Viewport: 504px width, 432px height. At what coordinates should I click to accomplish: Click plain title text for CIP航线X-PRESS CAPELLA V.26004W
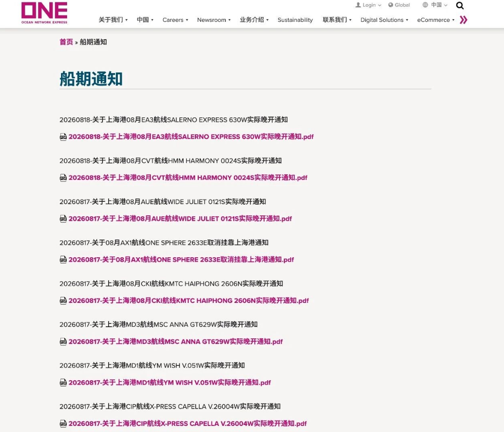170,406
